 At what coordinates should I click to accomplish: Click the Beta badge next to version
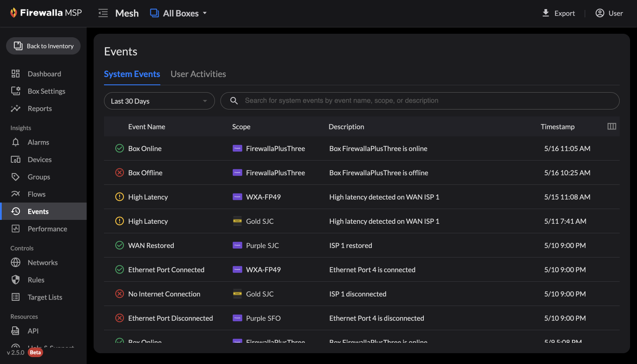tap(36, 352)
